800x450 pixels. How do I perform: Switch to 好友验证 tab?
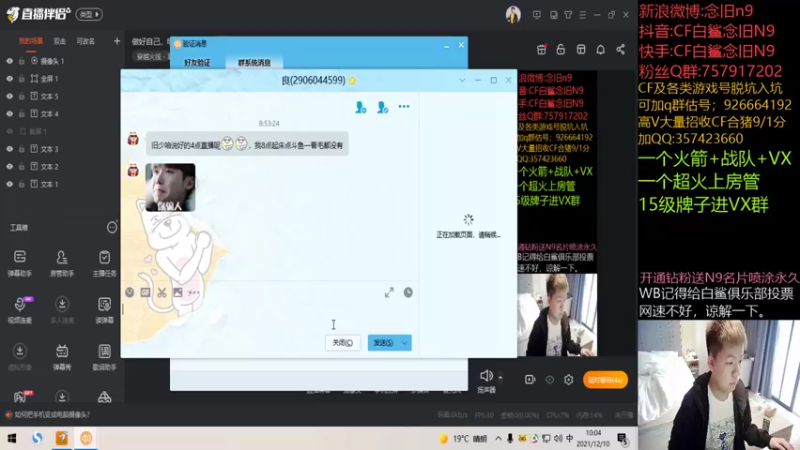click(197, 63)
